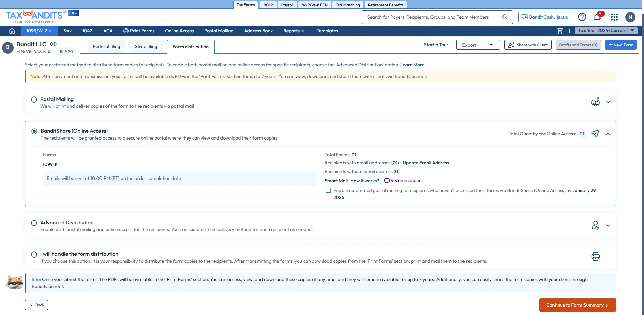Open the Templates menu item
The width and height of the screenshot is (644, 315).
327,31
